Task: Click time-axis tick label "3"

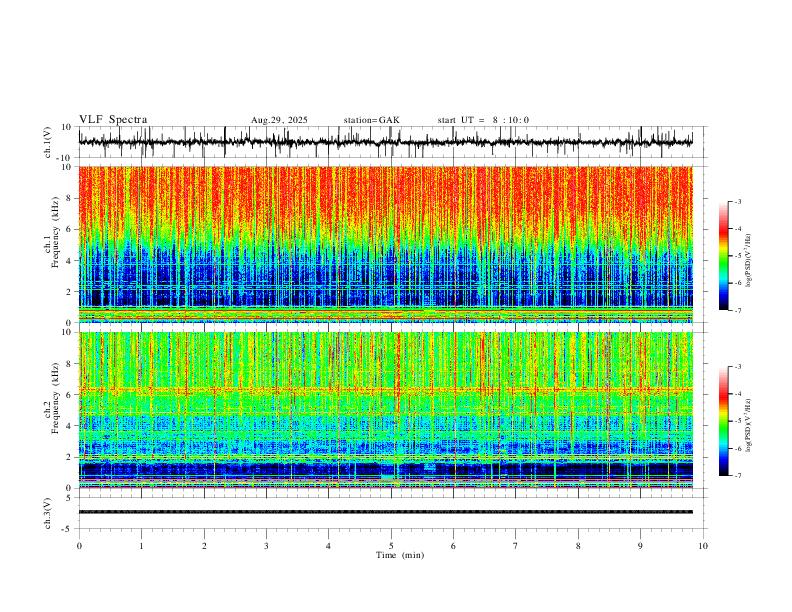Action: coord(266,546)
